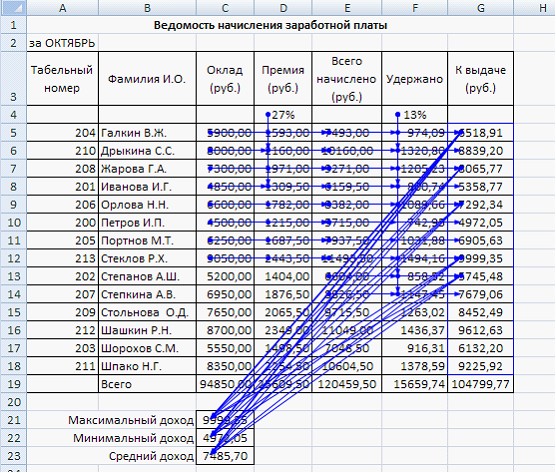This screenshot has height=473, width=556.
Task: Click 'Табельный номер' header cell
Action: pyautogui.click(x=62, y=79)
